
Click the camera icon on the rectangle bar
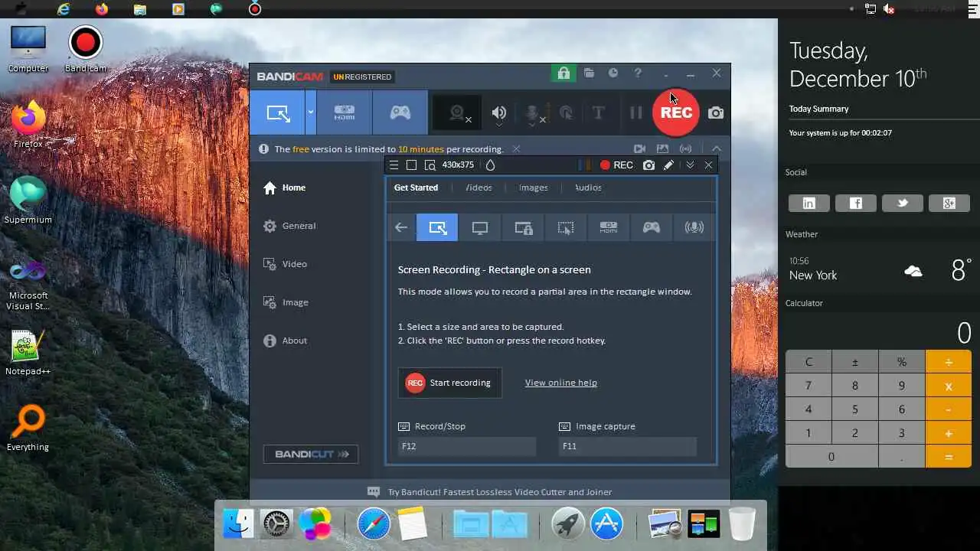[x=648, y=165]
